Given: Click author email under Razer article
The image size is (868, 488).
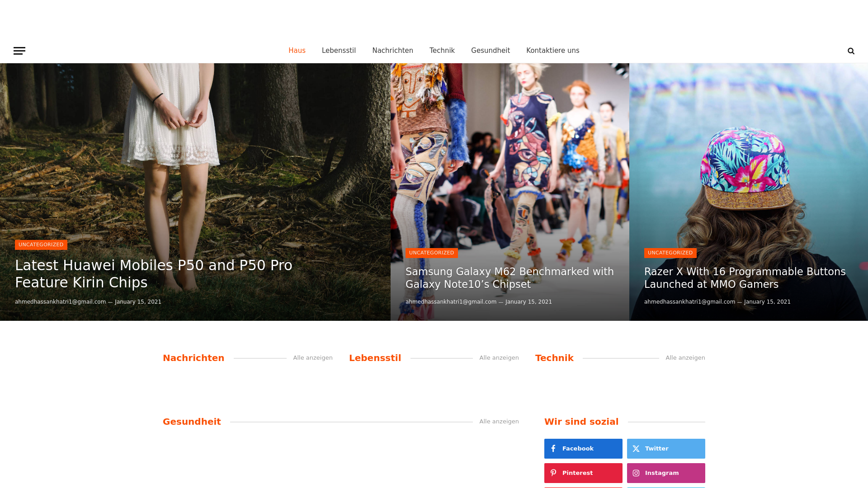Looking at the screenshot, I should tap(690, 302).
